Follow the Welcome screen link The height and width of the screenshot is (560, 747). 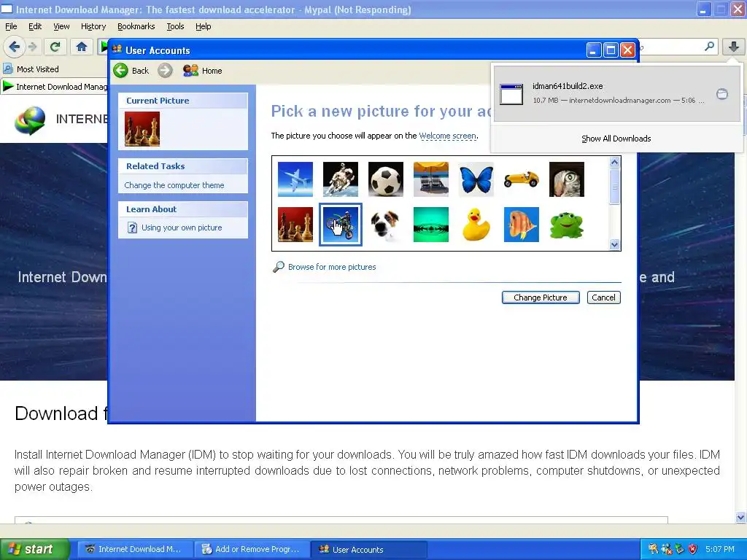(x=447, y=136)
